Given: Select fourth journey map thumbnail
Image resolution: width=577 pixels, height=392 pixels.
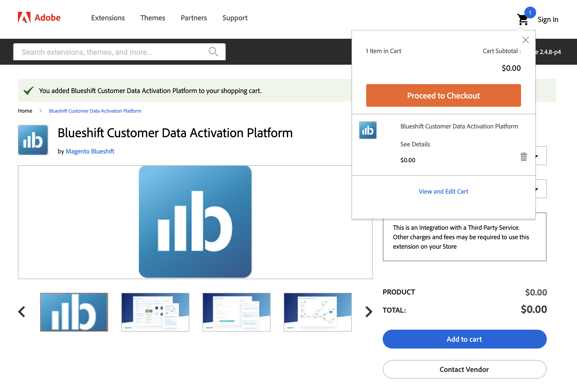Looking at the screenshot, I should click(318, 312).
